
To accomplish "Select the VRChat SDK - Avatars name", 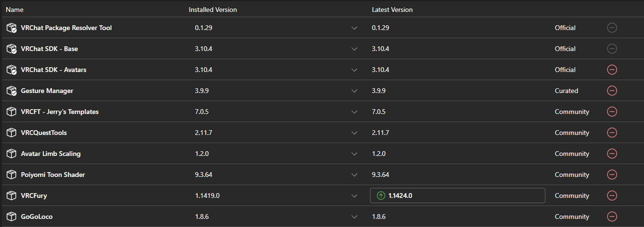I will [53, 70].
